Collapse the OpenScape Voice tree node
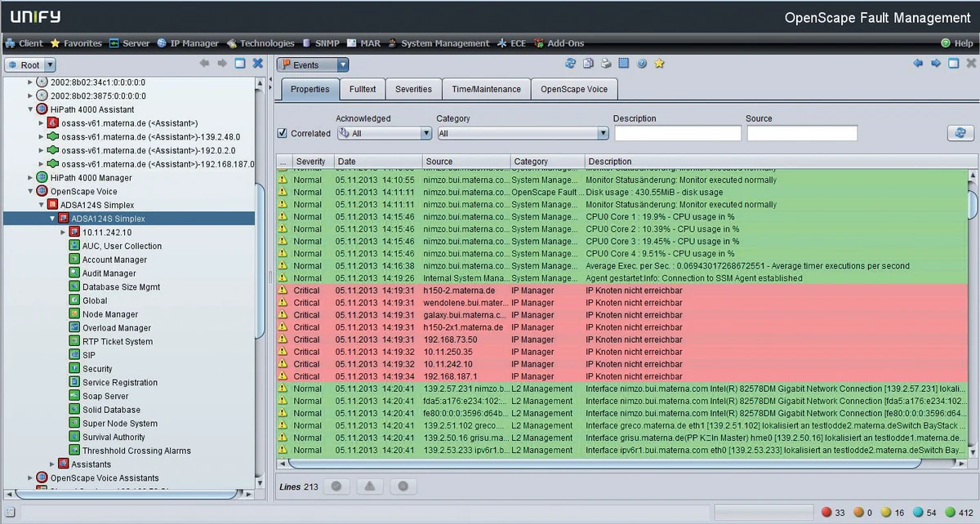Screen dimensions: 980x524 point(31,191)
